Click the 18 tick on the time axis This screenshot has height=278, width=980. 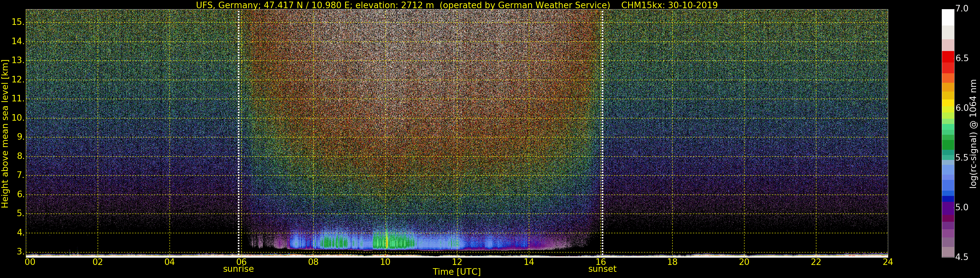click(x=673, y=262)
